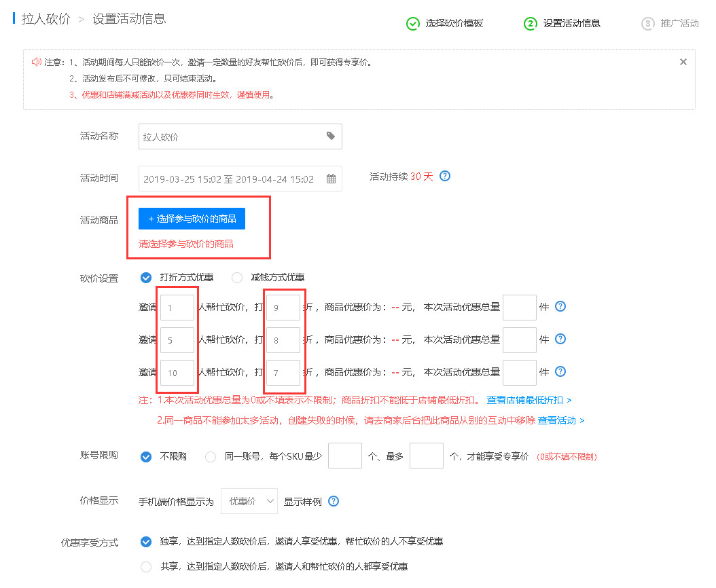Click help icon on the third discount row
This screenshot has height=588, width=716.
point(560,371)
